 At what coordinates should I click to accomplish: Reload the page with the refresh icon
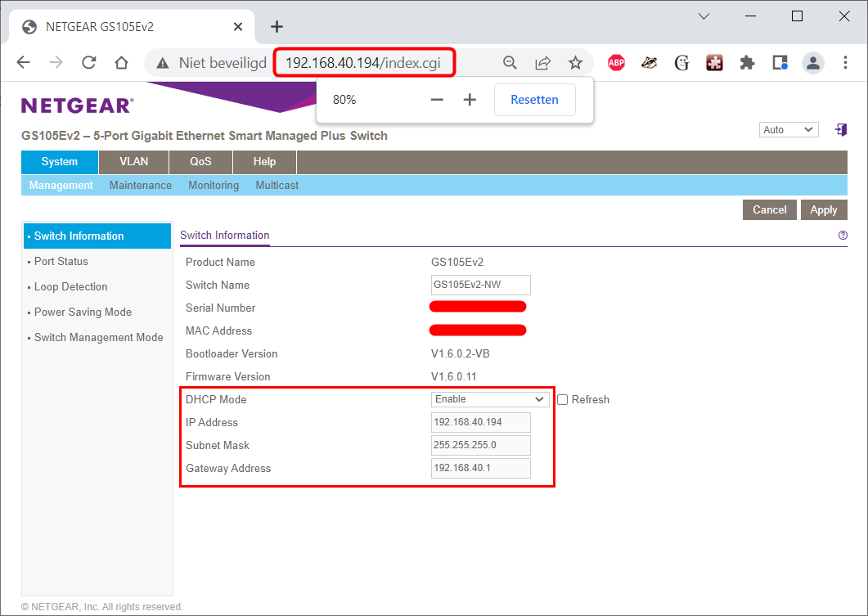click(89, 63)
